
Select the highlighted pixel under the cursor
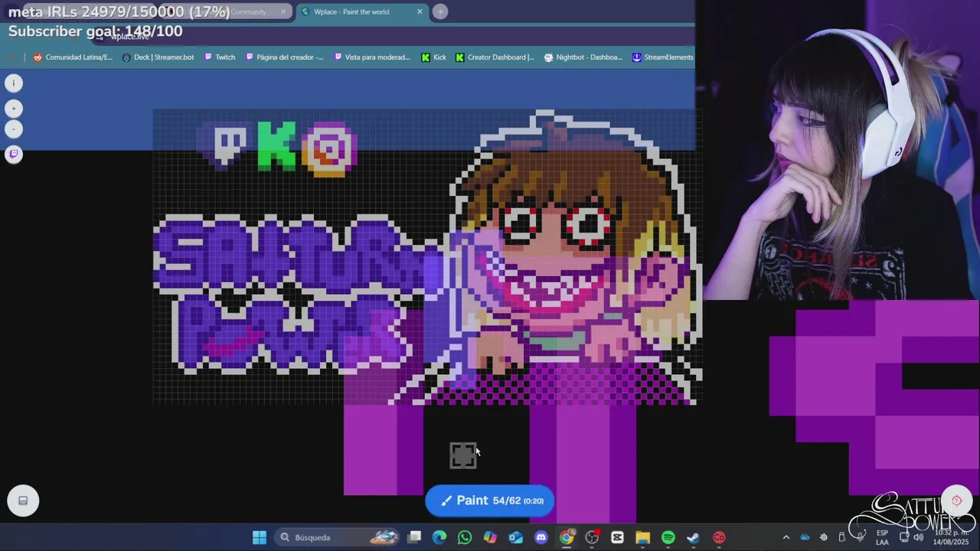click(x=462, y=455)
